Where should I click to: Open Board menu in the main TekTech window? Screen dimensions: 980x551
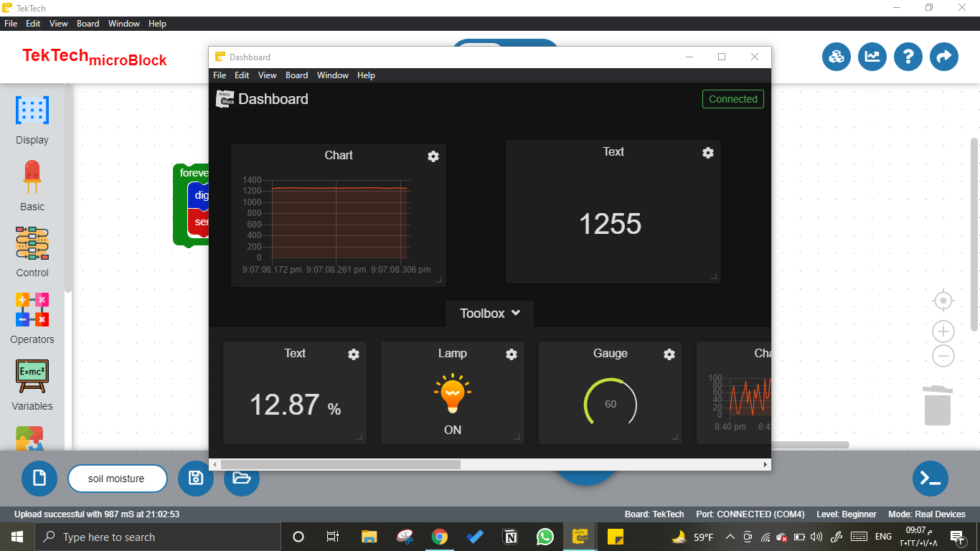pyautogui.click(x=88, y=24)
